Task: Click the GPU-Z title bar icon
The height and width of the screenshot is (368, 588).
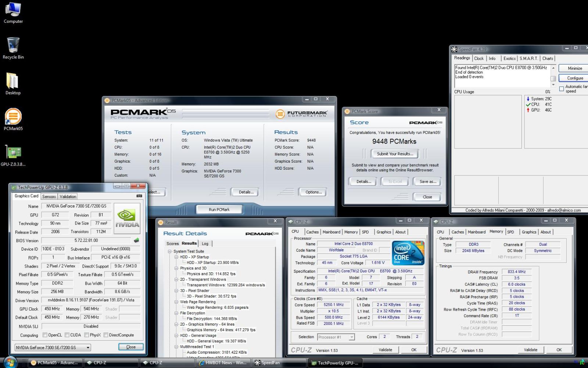Action: (13, 187)
